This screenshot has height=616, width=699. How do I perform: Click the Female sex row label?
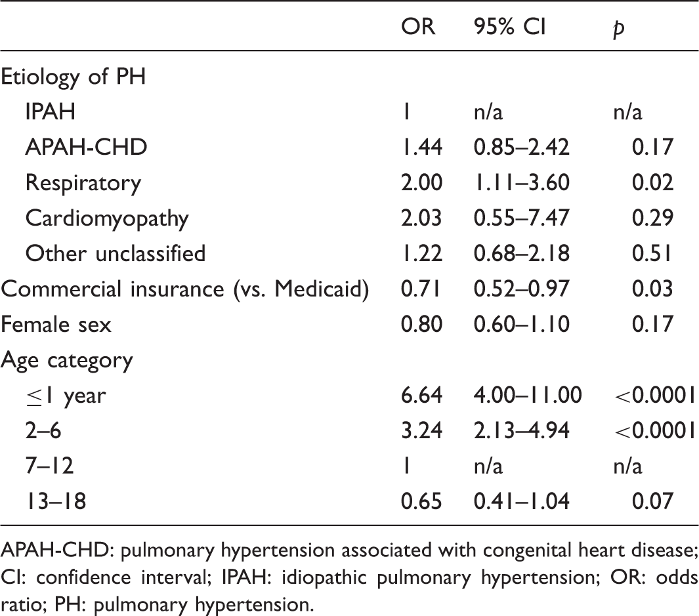(56, 324)
